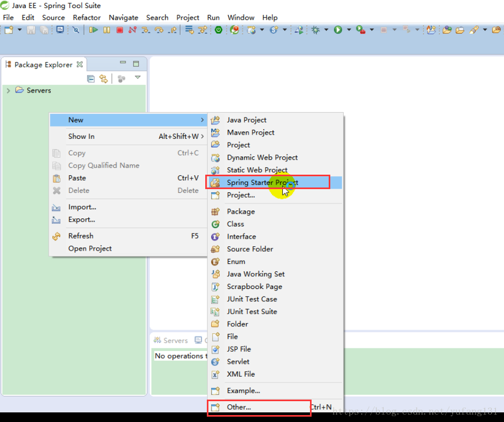The width and height of the screenshot is (504, 422).
Task: Switch to the Servers bottom tab
Action: click(170, 340)
